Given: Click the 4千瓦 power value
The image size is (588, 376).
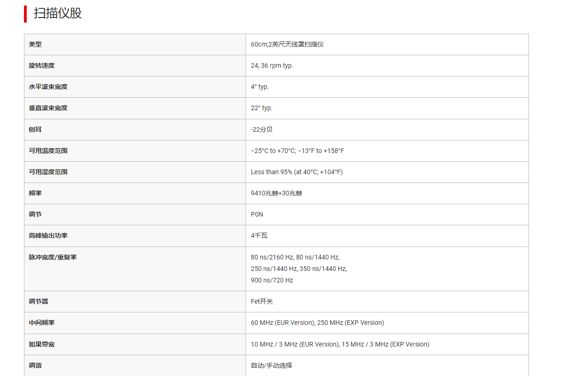Looking at the screenshot, I should click(259, 235).
